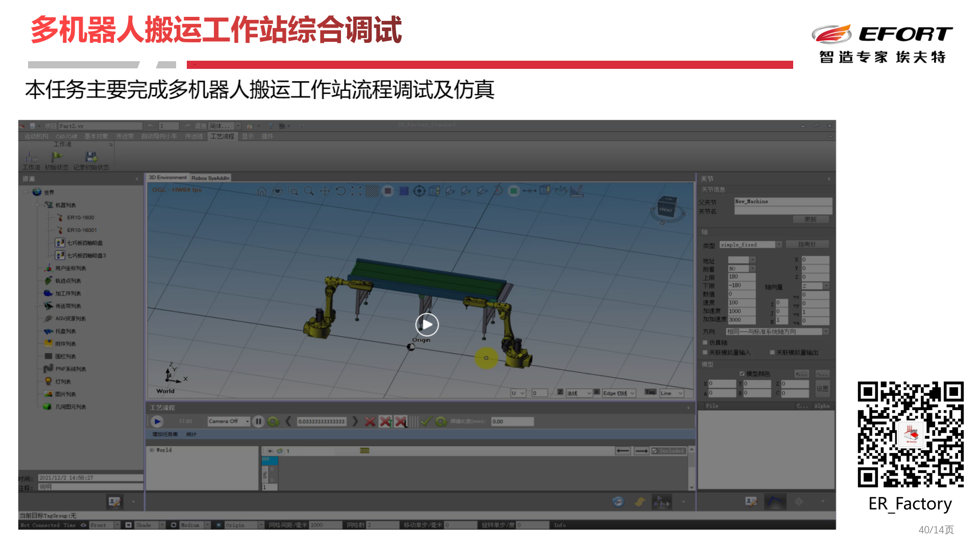
Task: Pause the process flow playback
Action: [258, 421]
